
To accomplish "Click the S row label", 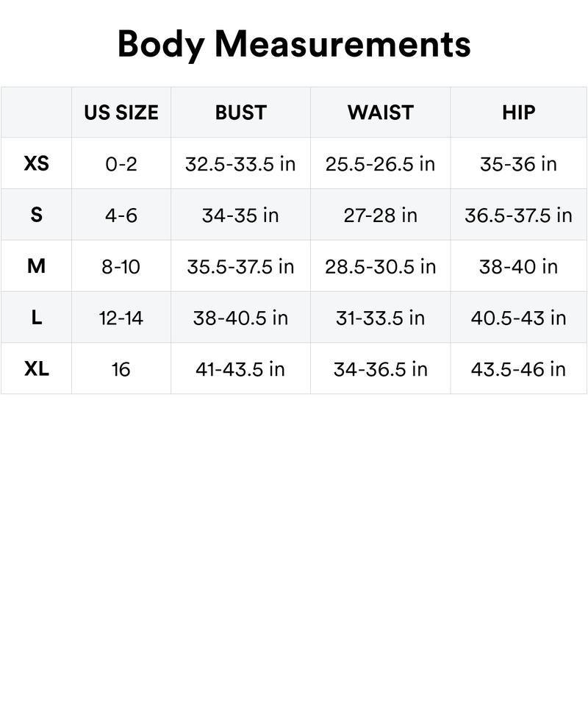I will pos(36,215).
